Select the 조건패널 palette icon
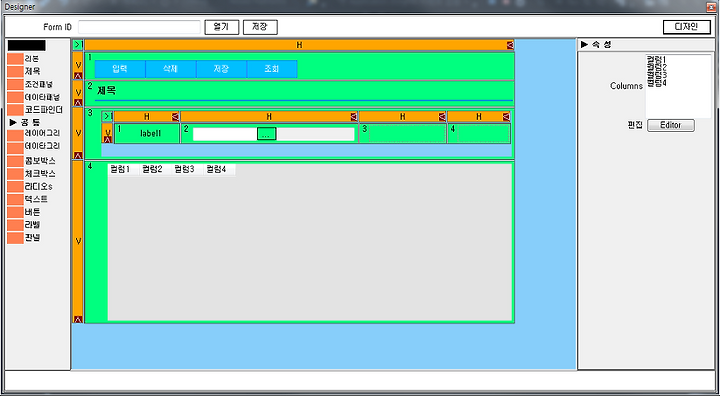Screen dimensions: 720x396 tap(15, 85)
